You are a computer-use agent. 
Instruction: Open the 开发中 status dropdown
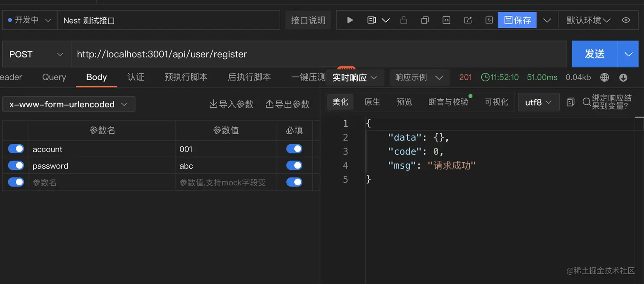tap(30, 20)
